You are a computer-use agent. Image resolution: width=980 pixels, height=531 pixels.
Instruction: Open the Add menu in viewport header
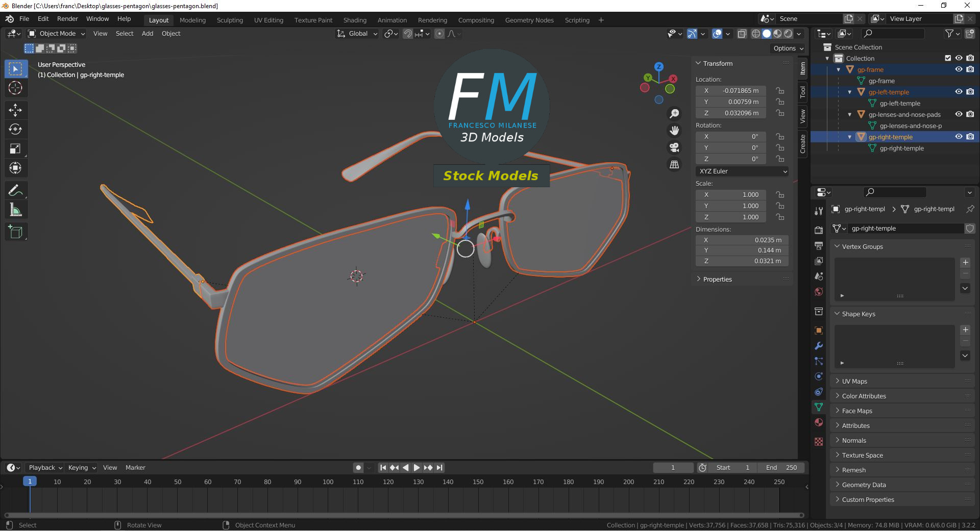148,34
